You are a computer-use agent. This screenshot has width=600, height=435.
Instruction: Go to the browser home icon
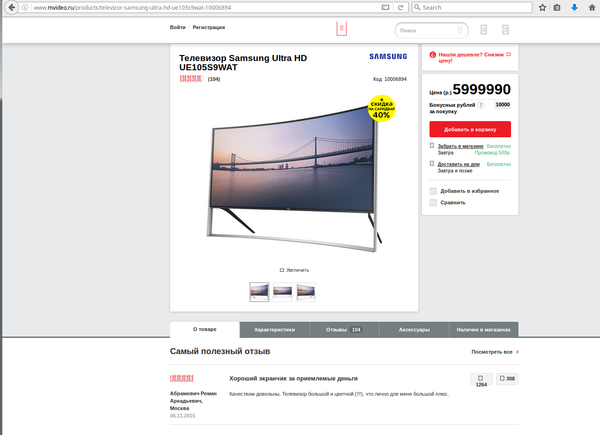592,7
